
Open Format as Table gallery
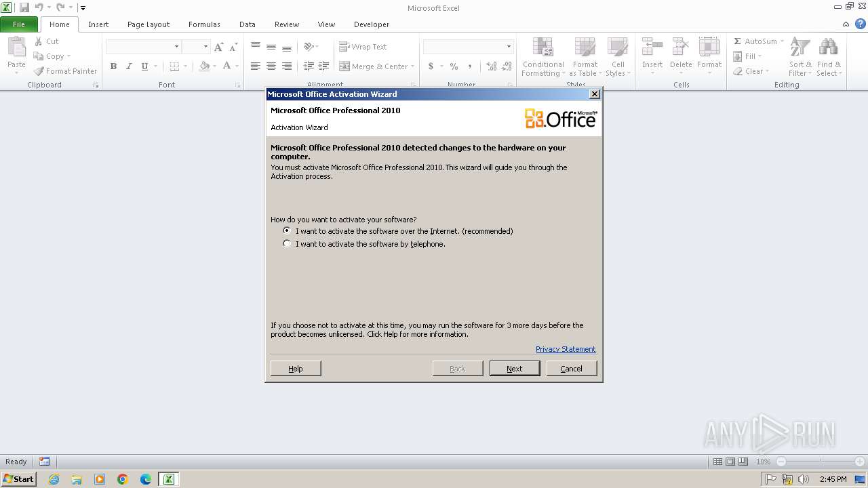pyautogui.click(x=585, y=57)
